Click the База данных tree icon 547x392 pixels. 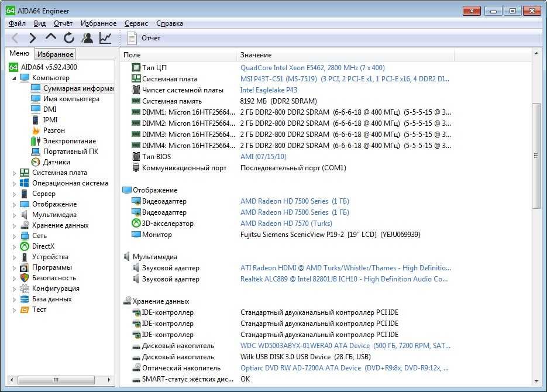25,299
